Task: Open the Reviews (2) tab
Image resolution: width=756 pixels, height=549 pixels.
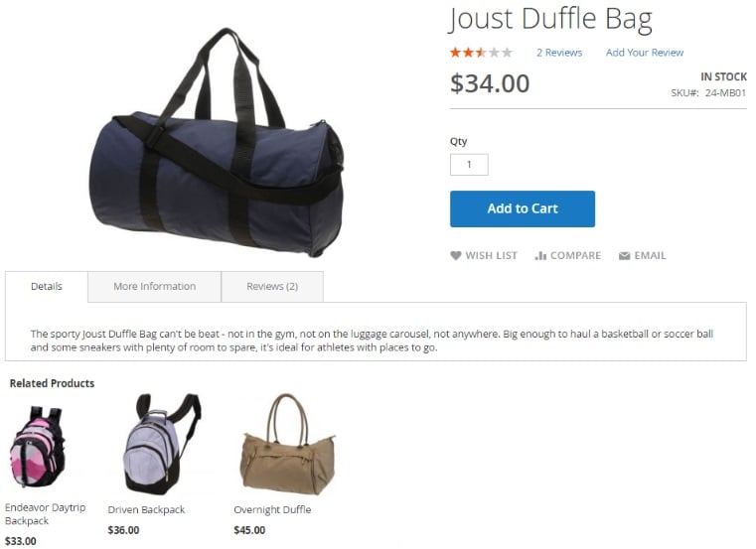Action: [x=272, y=286]
